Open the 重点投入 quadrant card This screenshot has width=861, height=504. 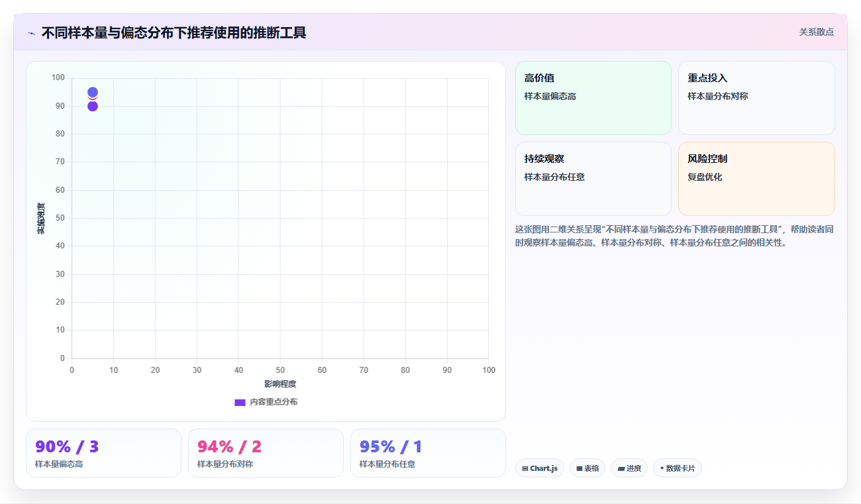pyautogui.click(x=756, y=98)
